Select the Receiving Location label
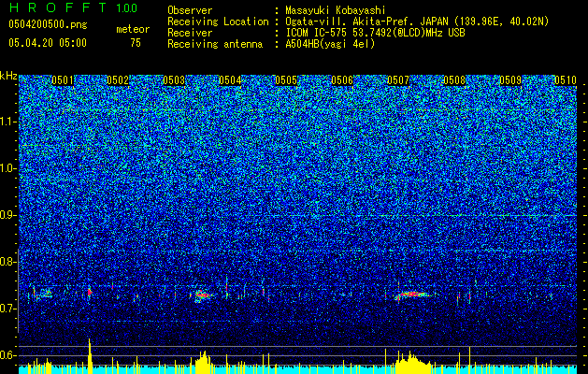The height and width of the screenshot is (374, 588). [x=218, y=22]
